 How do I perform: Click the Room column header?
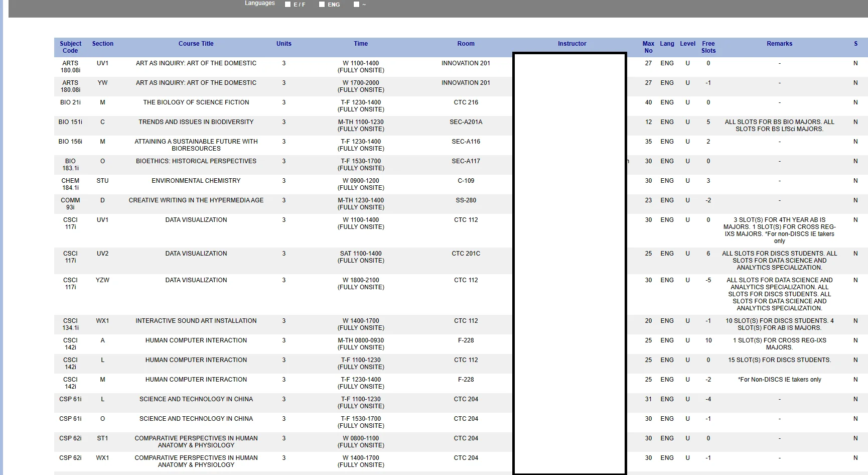(466, 44)
